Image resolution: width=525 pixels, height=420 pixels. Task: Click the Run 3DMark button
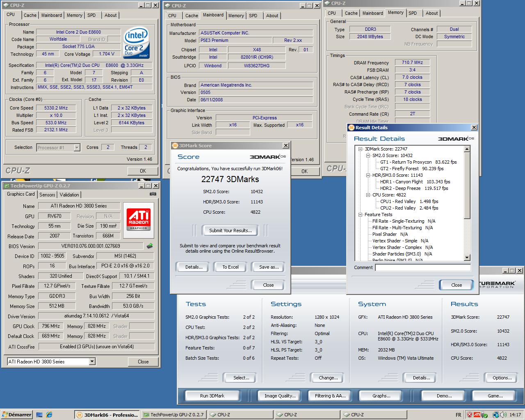[212, 396]
